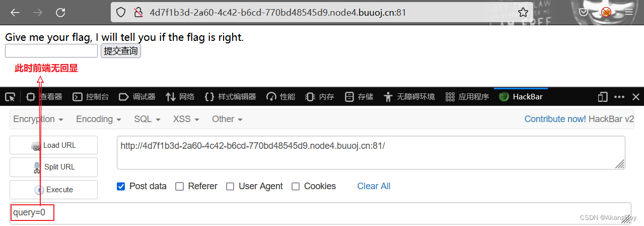The width and height of the screenshot is (644, 226).
Task: Bookmark this page with the star icon
Action: [523, 13]
